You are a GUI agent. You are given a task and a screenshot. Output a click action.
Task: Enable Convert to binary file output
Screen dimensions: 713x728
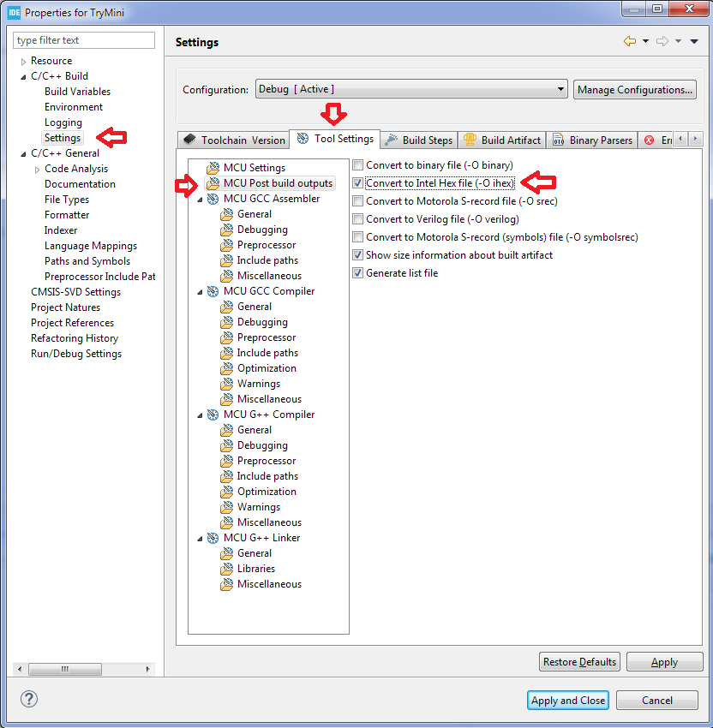click(357, 164)
